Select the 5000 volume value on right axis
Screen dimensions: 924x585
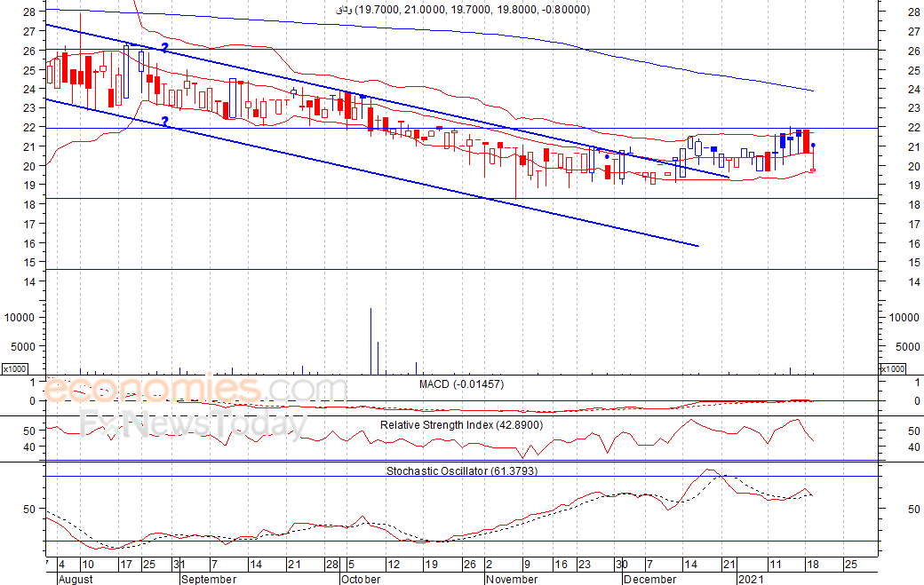[907, 346]
